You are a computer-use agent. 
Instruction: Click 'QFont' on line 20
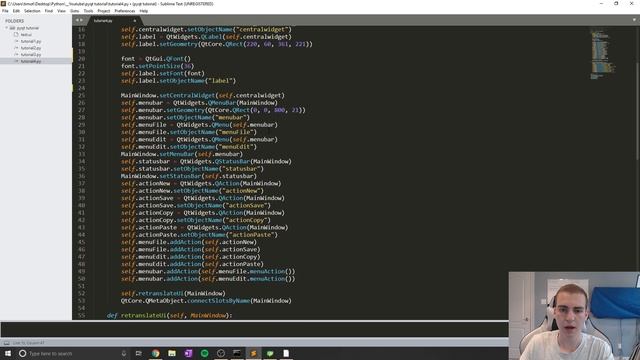175,59
